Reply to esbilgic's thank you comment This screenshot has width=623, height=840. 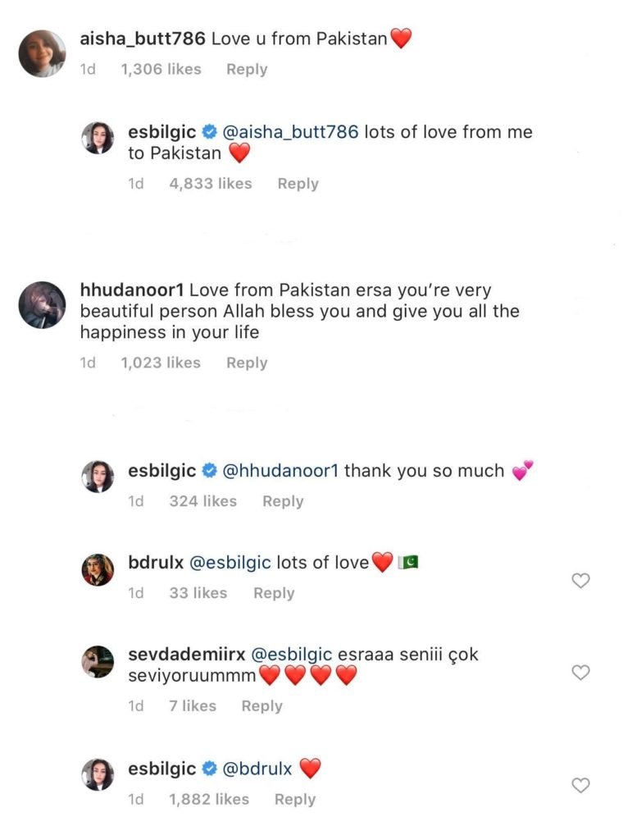[283, 501]
